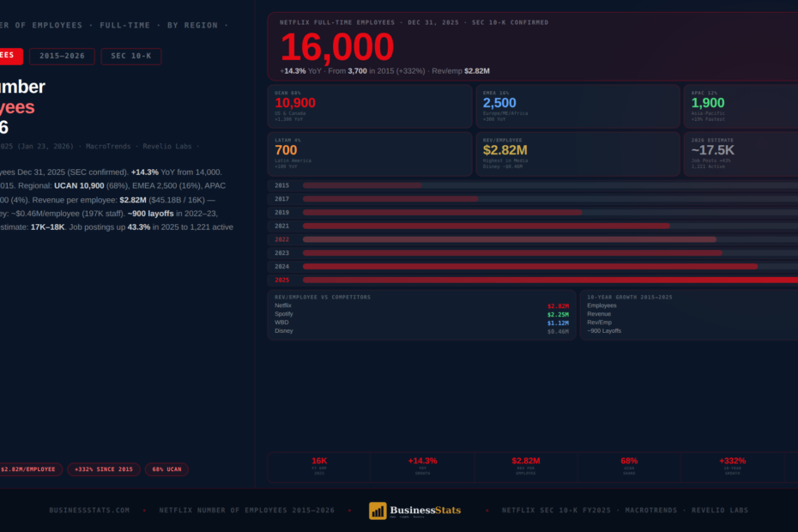798x532 pixels.
Task: Click the $2.82M stat in bottom strip
Action: click(526, 461)
